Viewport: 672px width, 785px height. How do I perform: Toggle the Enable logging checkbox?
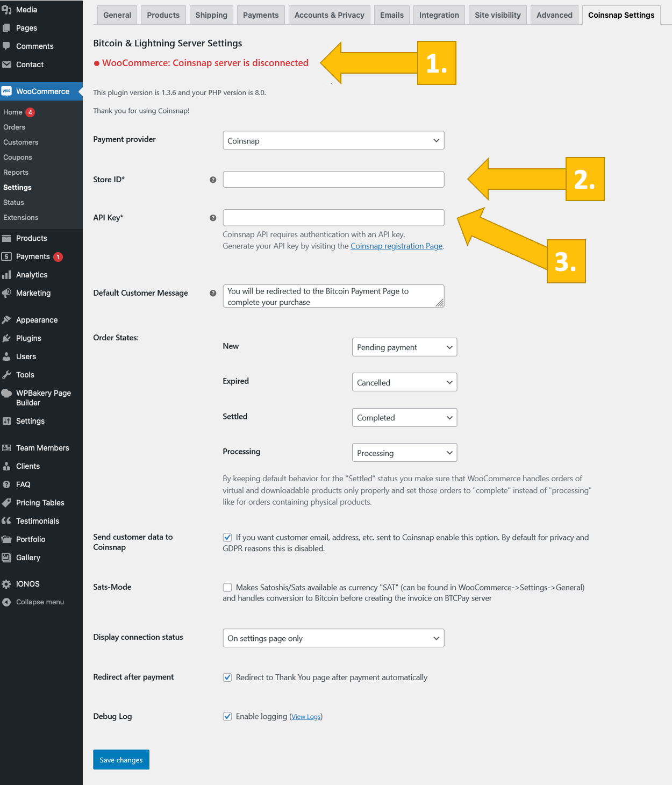point(227,716)
